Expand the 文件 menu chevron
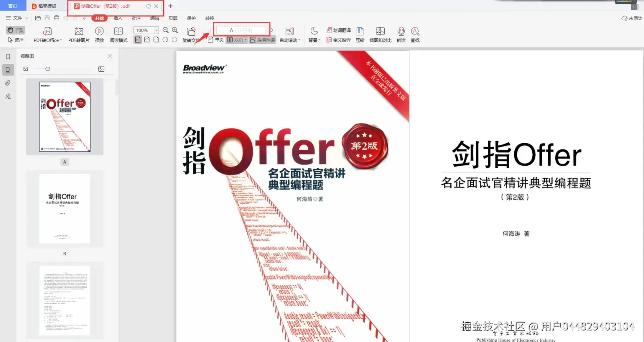Viewport: 644px width, 342px height. 27,18
